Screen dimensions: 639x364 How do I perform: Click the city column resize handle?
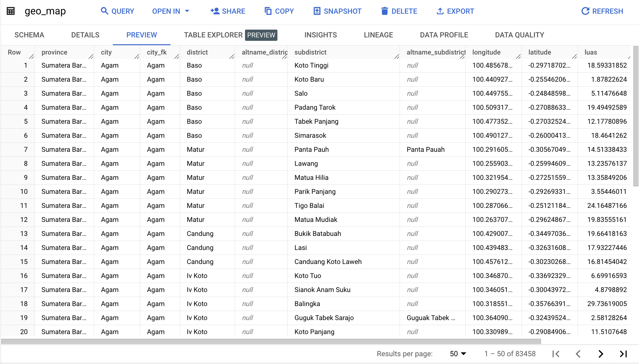137,56
